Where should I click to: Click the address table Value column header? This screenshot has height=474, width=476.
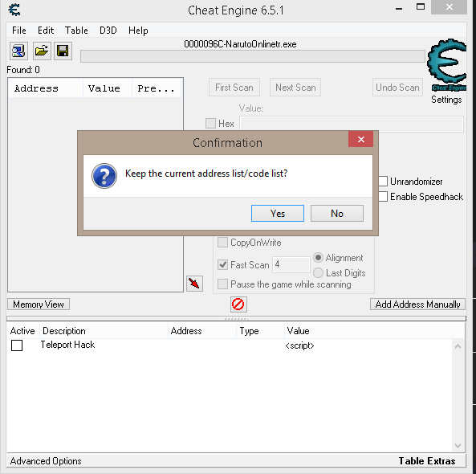(x=374, y=330)
